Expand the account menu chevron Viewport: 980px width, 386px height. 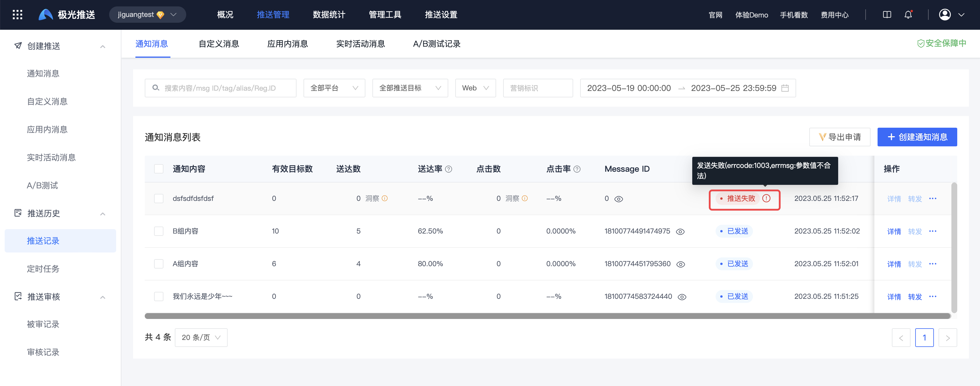tap(961, 15)
